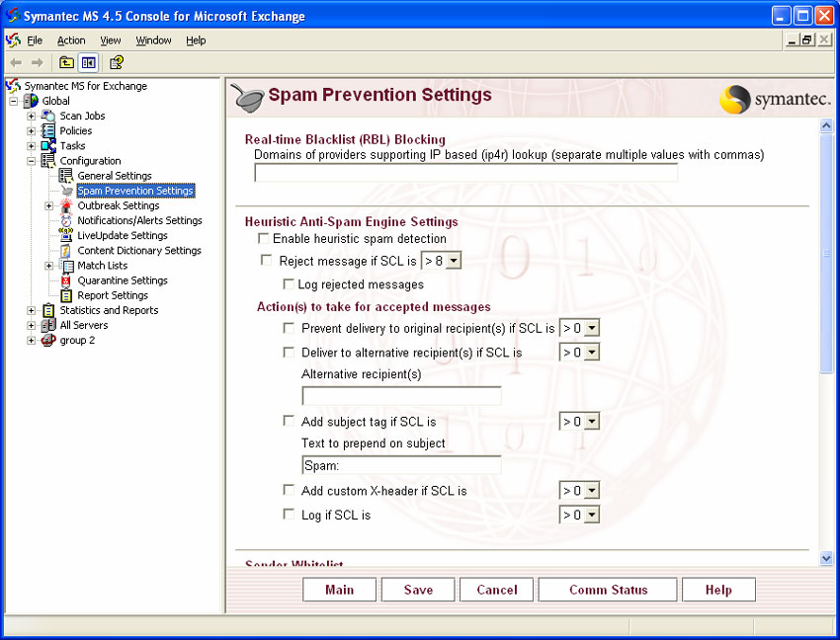Open the custom X-header SCL dropdown

pyautogui.click(x=591, y=490)
